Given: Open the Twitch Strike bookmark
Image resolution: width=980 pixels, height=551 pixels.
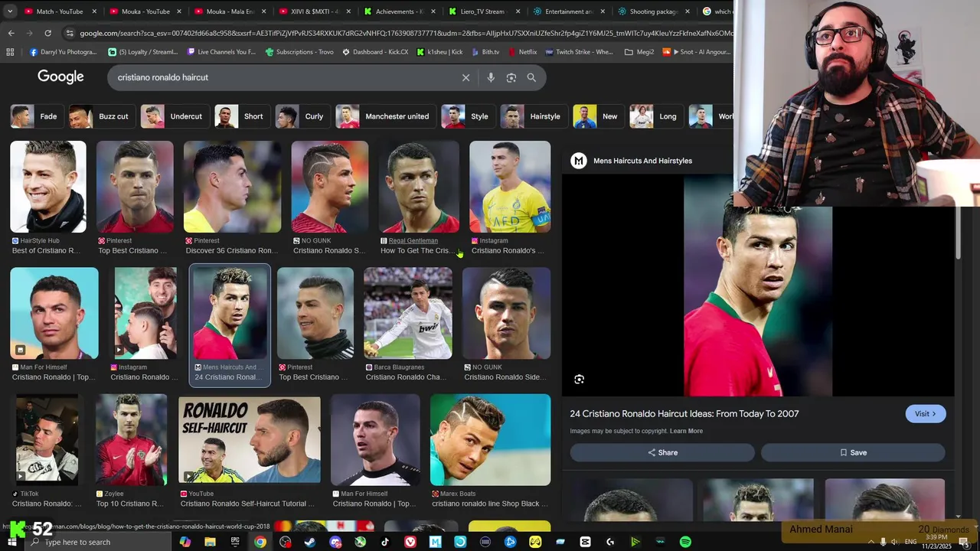Looking at the screenshot, I should point(579,52).
